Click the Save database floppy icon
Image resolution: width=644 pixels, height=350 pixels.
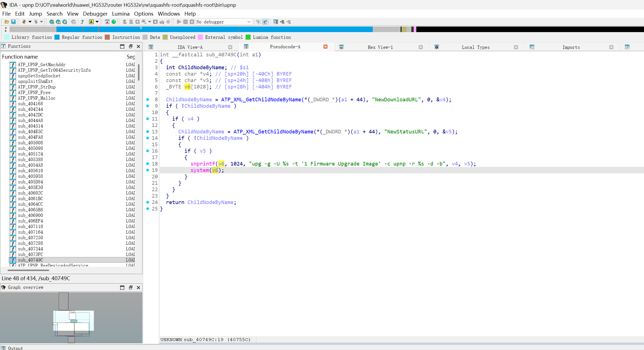click(x=13, y=22)
